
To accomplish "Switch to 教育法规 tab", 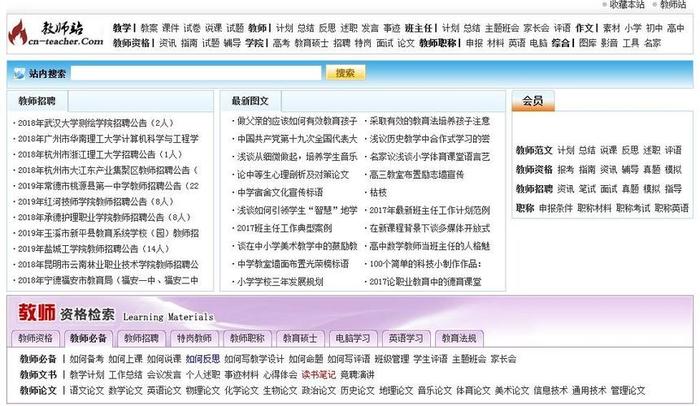I will coord(459,339).
